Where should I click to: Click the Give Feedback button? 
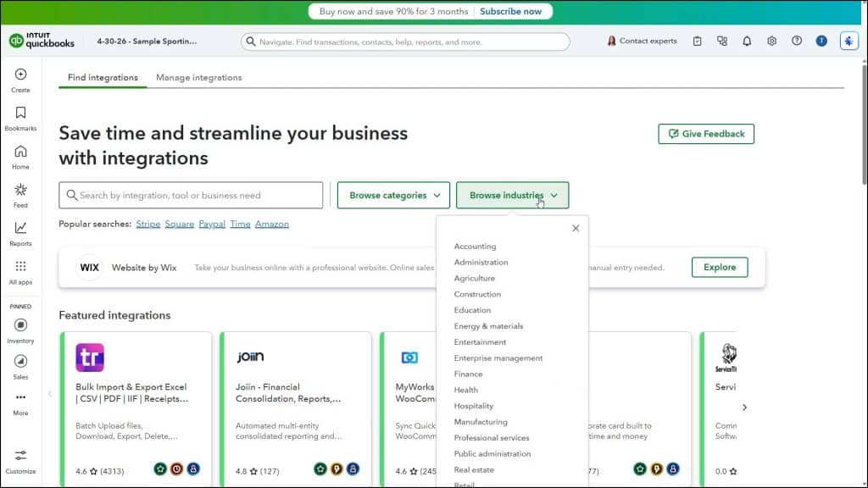[706, 134]
